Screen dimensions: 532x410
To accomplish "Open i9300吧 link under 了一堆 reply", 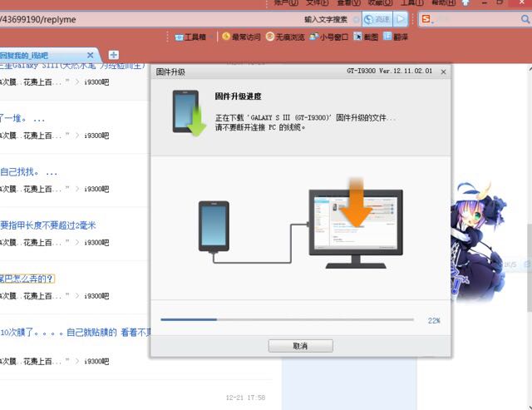I will (96, 136).
